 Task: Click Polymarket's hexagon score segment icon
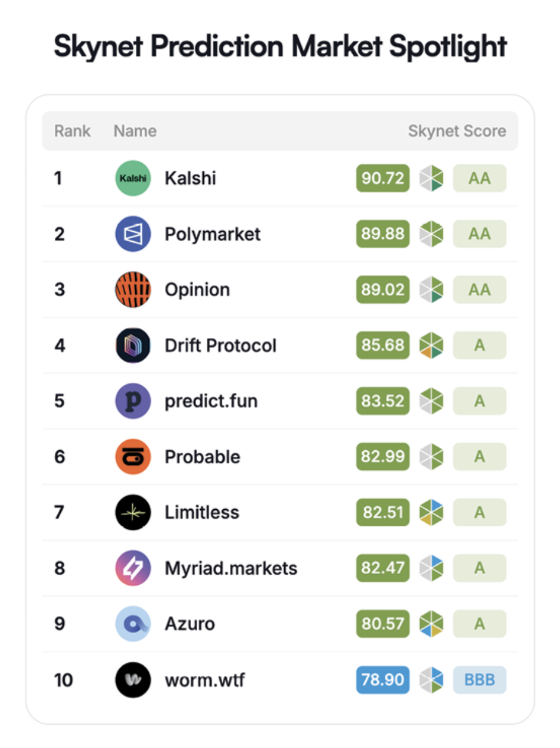coord(431,233)
